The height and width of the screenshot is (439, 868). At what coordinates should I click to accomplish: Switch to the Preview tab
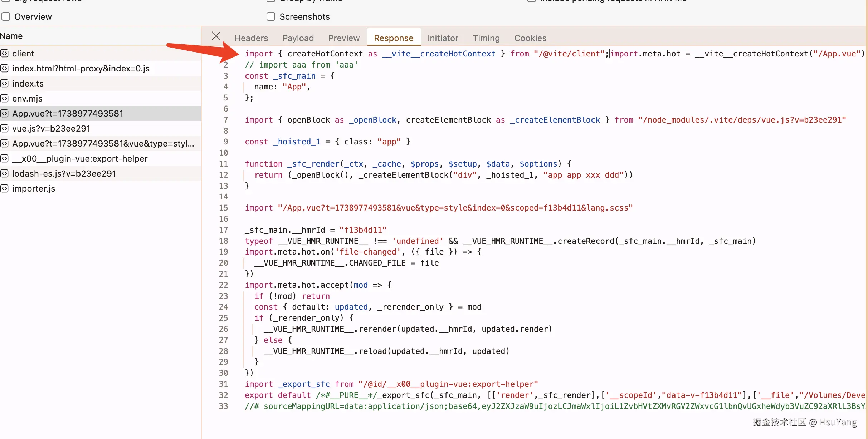click(x=343, y=38)
